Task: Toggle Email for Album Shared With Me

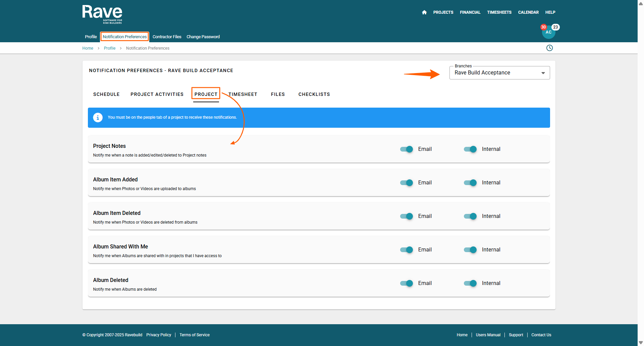Action: [x=407, y=250]
